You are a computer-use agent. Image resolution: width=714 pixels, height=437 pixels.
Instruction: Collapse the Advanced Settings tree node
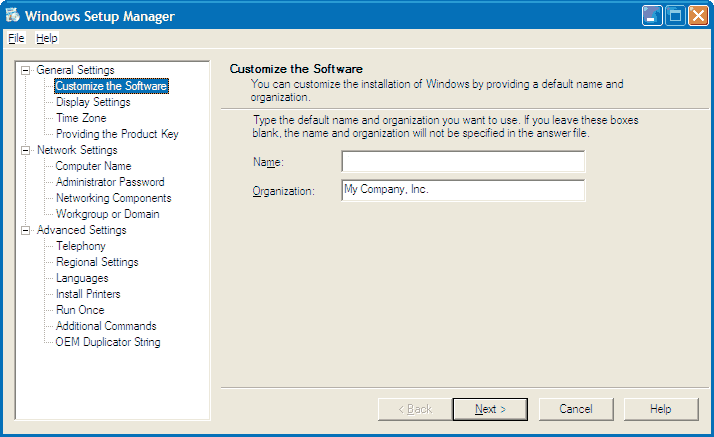26,230
